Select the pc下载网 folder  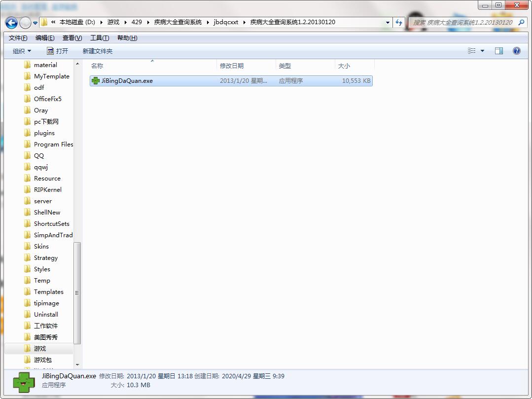(46, 121)
